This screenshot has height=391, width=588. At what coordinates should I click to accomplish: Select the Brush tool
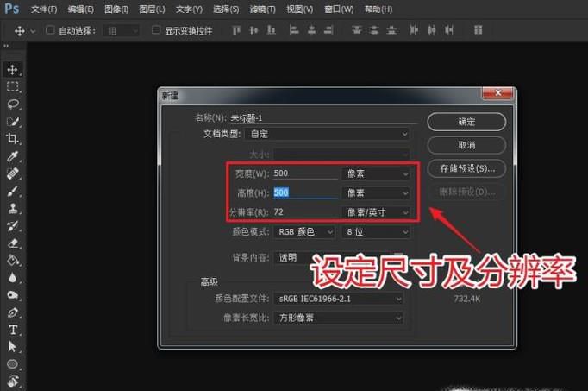13,191
